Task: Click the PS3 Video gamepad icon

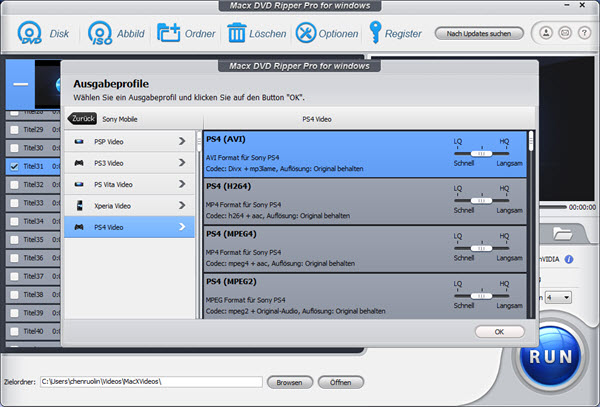Action: click(x=79, y=163)
